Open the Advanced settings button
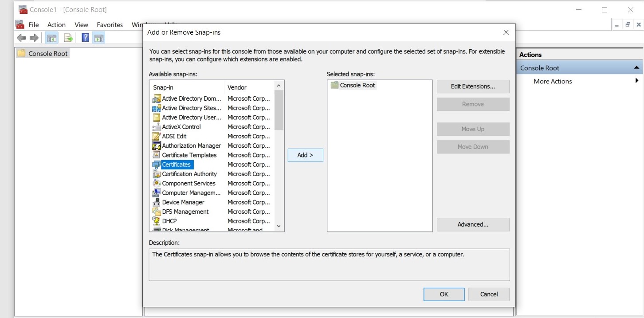The width and height of the screenshot is (644, 318). click(473, 224)
